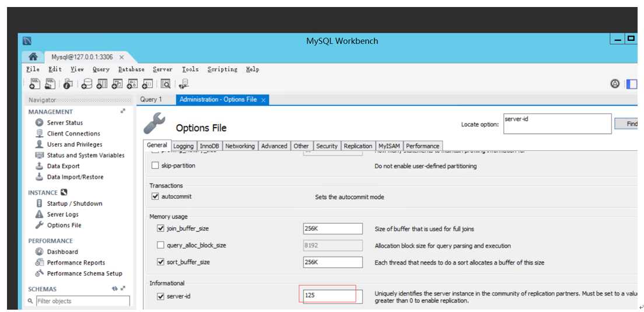The image size is (644, 312).
Task: Open Users and Privileges
Action: tap(75, 144)
